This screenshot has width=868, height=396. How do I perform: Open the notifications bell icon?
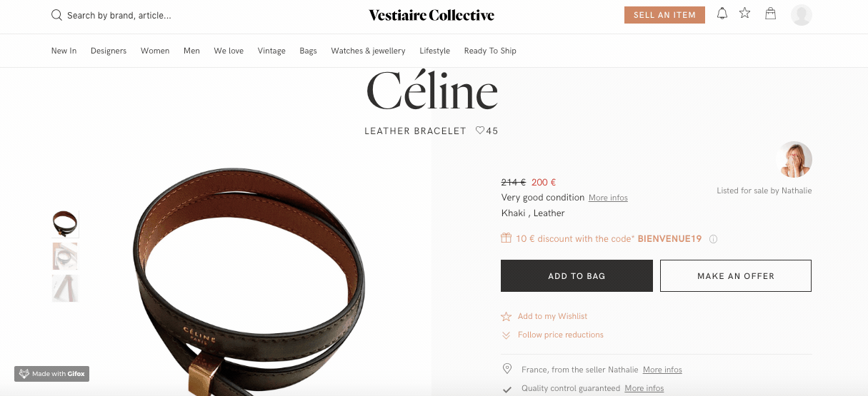[722, 14]
